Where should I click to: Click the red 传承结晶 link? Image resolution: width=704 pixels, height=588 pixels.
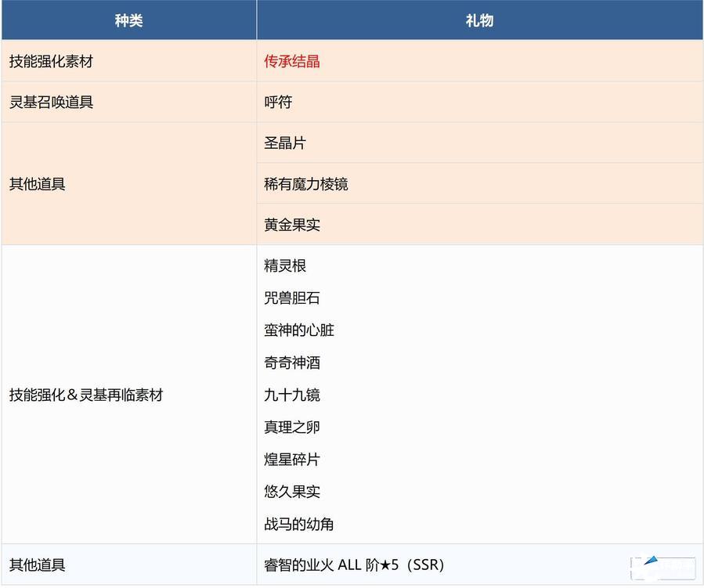292,62
